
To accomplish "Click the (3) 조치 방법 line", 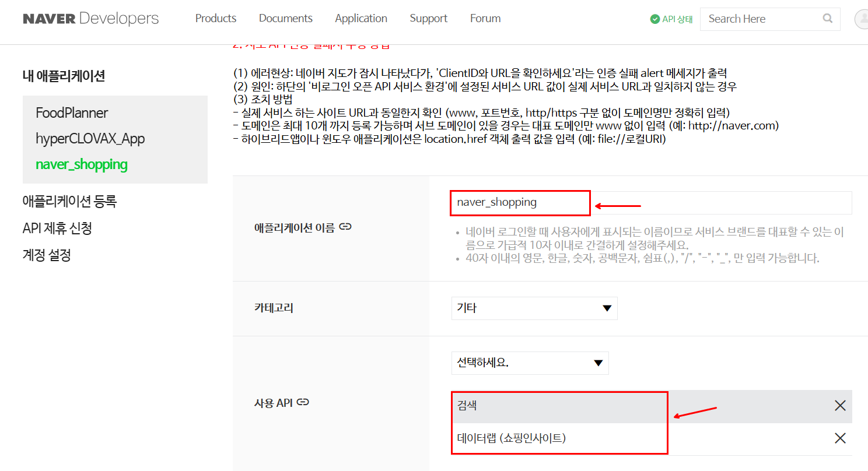I will tap(262, 99).
